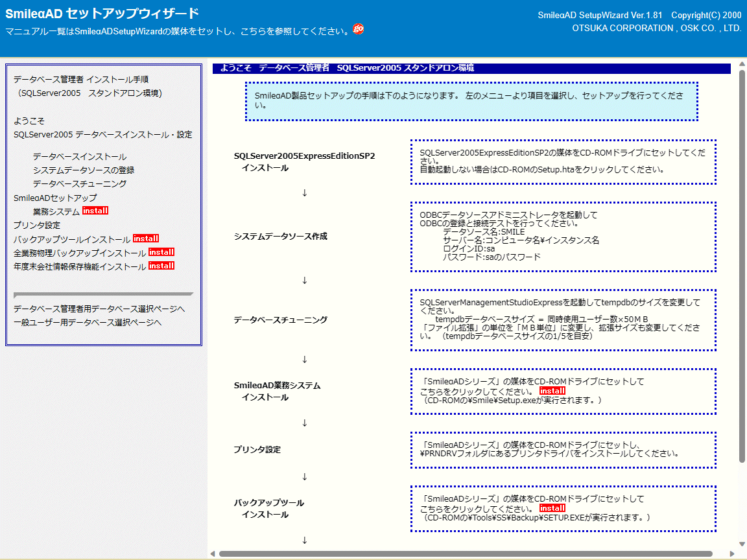Click the horizontal scrollbar thumb
The image size is (747, 560).
pos(466,554)
